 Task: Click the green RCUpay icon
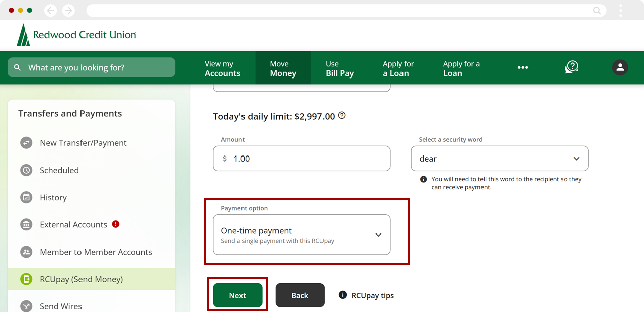point(26,279)
